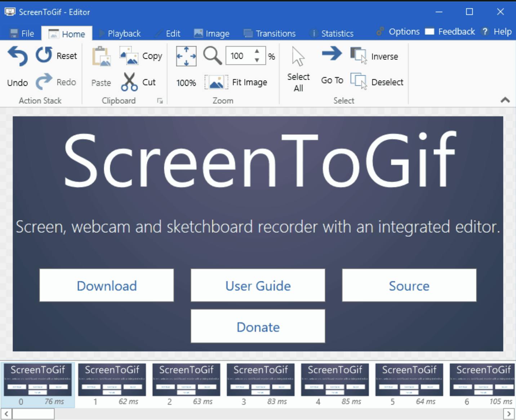The width and height of the screenshot is (516, 420).
Task: Click the frame list horizontal scrollbar thumb
Action: (33, 414)
